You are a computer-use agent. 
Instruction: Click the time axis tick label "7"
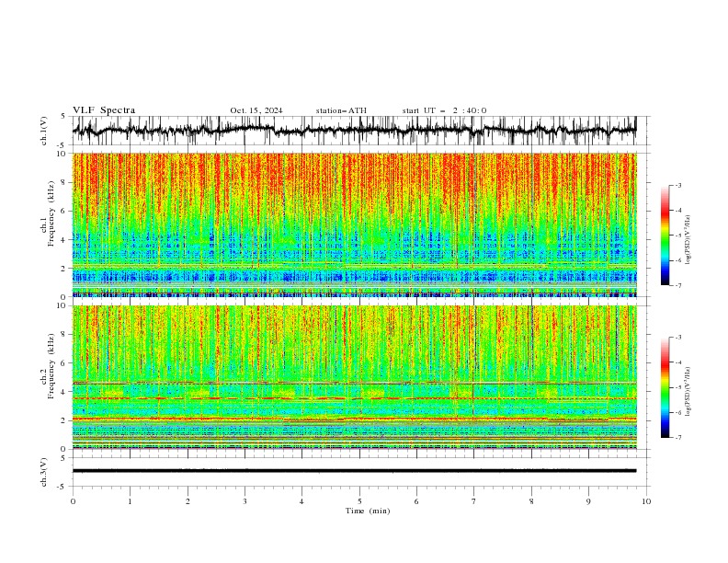tap(474, 501)
